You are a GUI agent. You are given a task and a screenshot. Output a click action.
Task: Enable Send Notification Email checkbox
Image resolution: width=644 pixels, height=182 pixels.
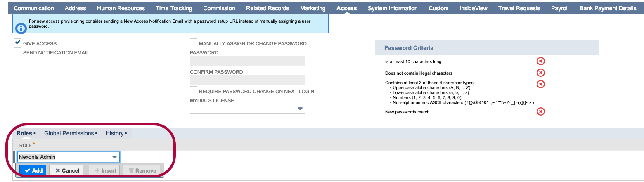coord(18,52)
